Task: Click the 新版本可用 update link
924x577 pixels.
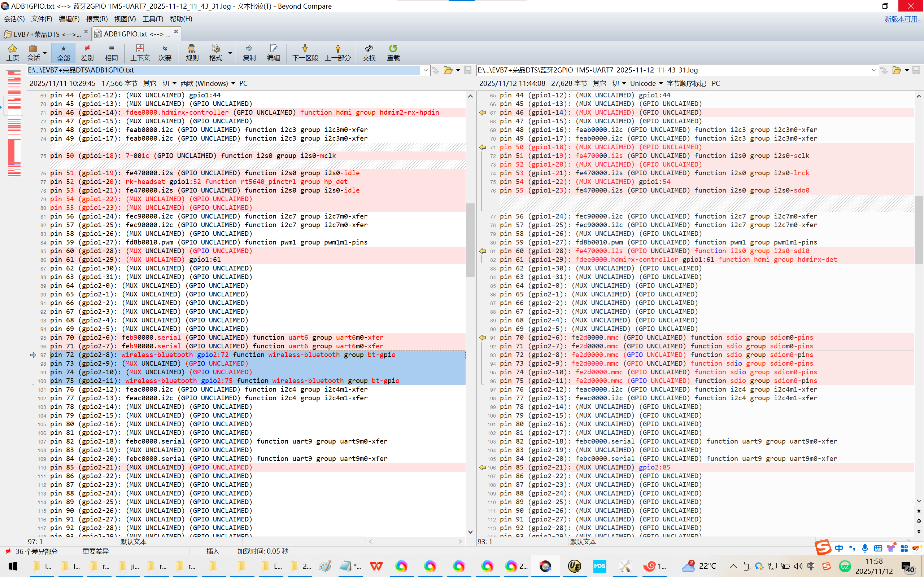Action: pyautogui.click(x=903, y=19)
